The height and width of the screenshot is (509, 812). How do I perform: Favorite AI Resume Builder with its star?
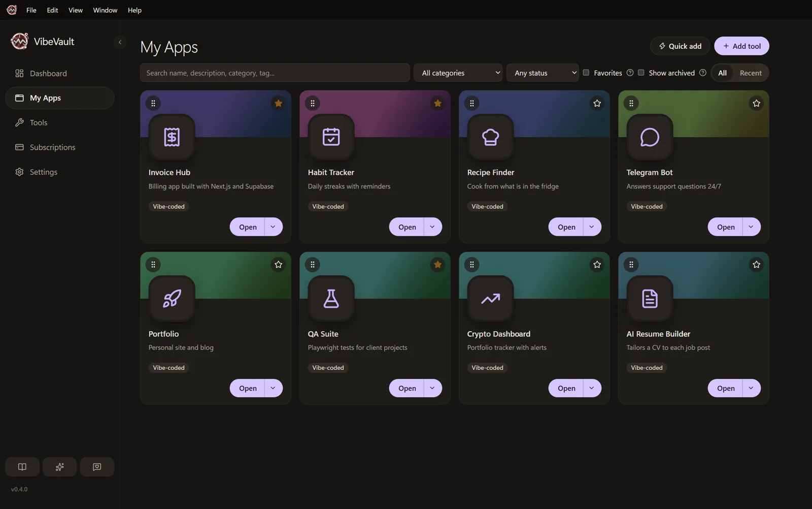(756, 264)
